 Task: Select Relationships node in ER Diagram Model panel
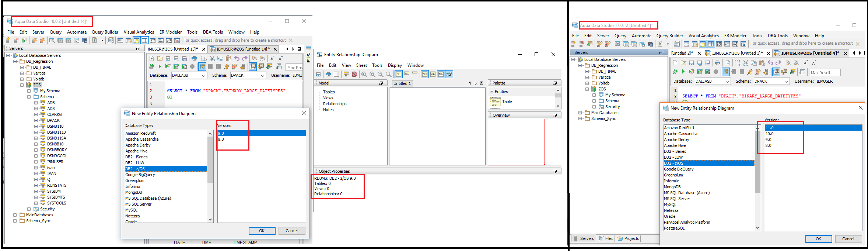335,104
